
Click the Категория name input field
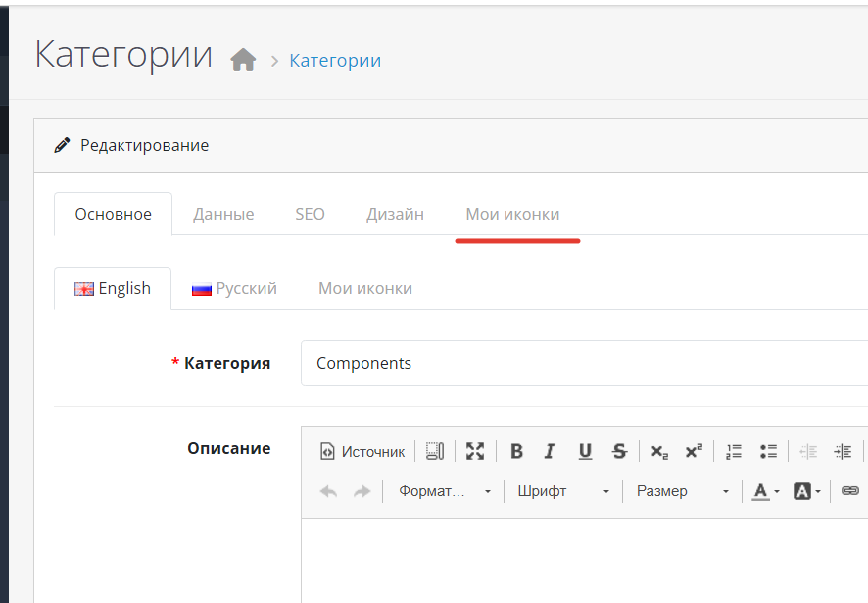[x=584, y=363]
